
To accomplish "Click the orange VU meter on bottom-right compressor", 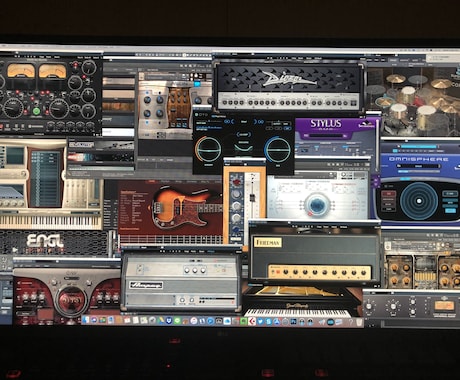I will click(444, 306).
